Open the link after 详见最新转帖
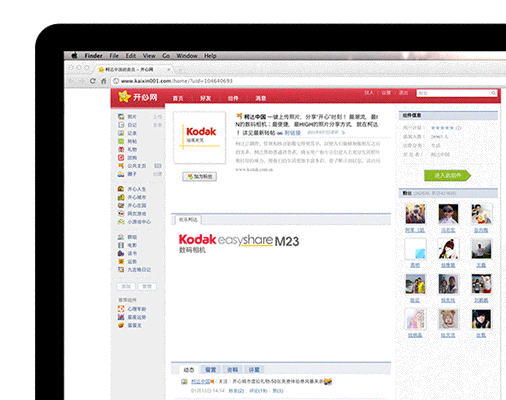This screenshot has width=506, height=400. coord(289,133)
